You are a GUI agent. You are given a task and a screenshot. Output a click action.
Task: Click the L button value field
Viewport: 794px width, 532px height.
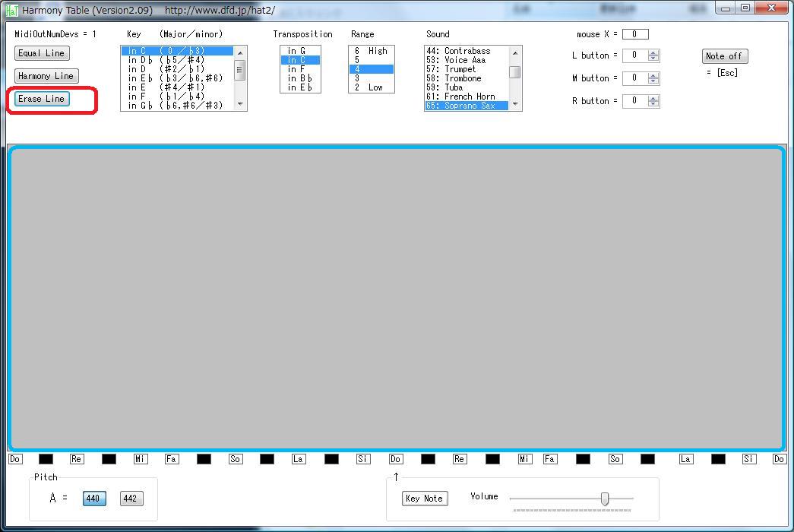[635, 55]
